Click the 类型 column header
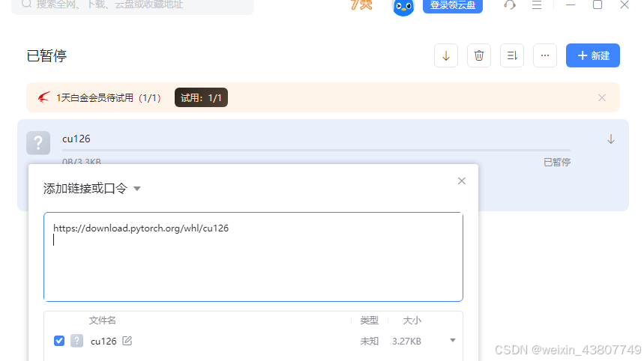The image size is (644, 361). tap(370, 321)
